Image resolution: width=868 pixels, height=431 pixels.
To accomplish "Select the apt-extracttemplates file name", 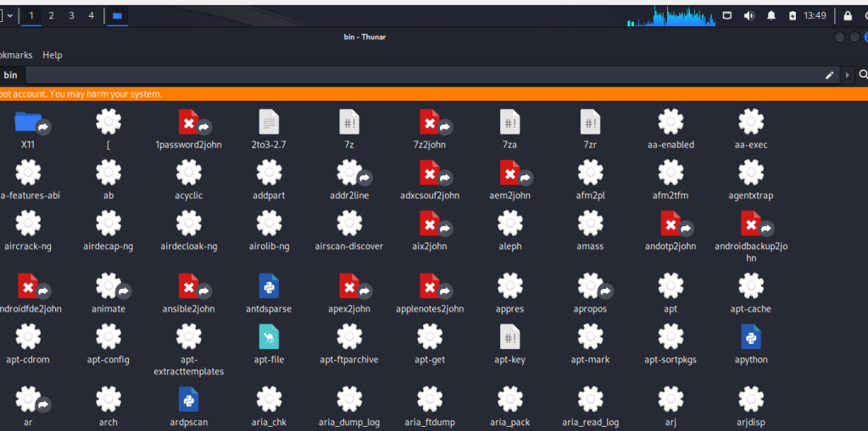I will (189, 366).
